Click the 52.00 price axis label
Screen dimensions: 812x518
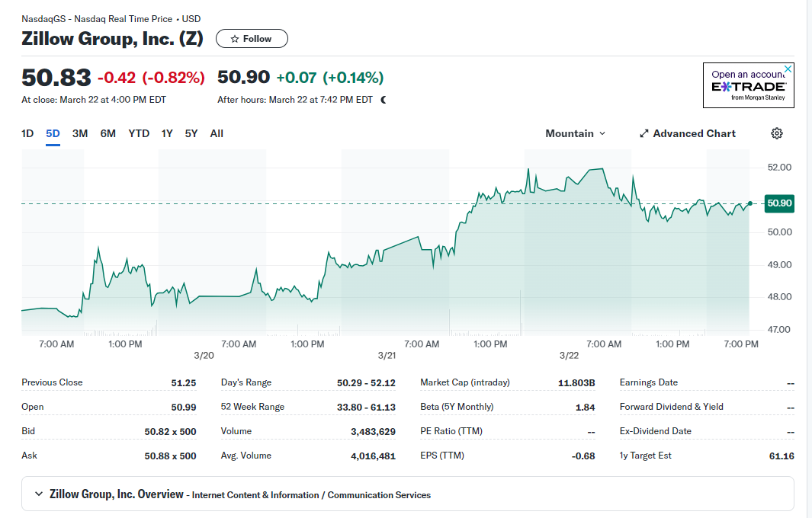(x=779, y=167)
